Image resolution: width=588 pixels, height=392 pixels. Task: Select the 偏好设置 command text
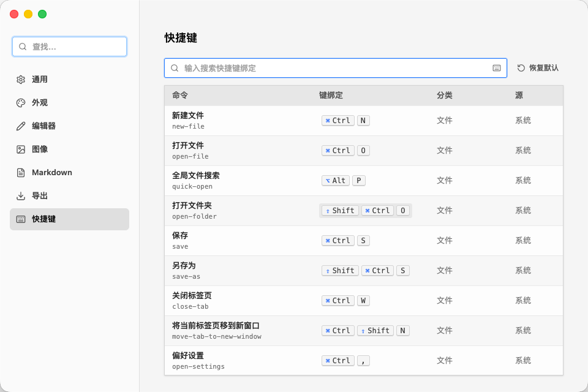(188, 356)
